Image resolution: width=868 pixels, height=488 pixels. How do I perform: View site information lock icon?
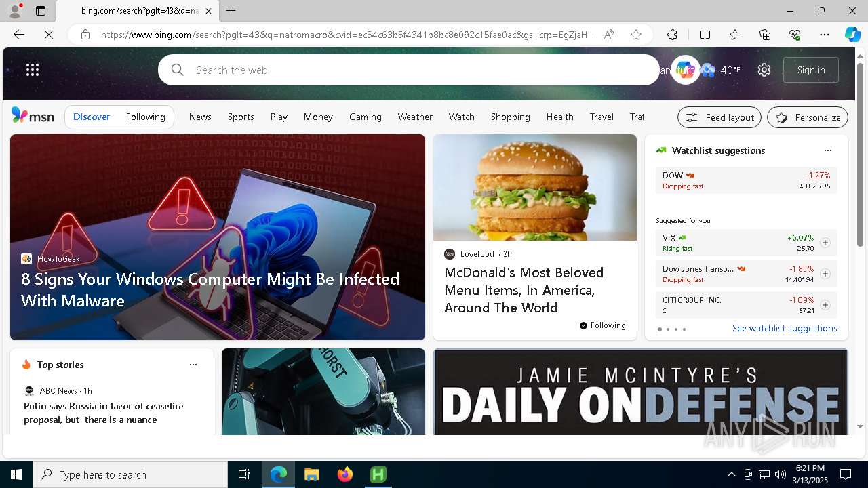(85, 35)
